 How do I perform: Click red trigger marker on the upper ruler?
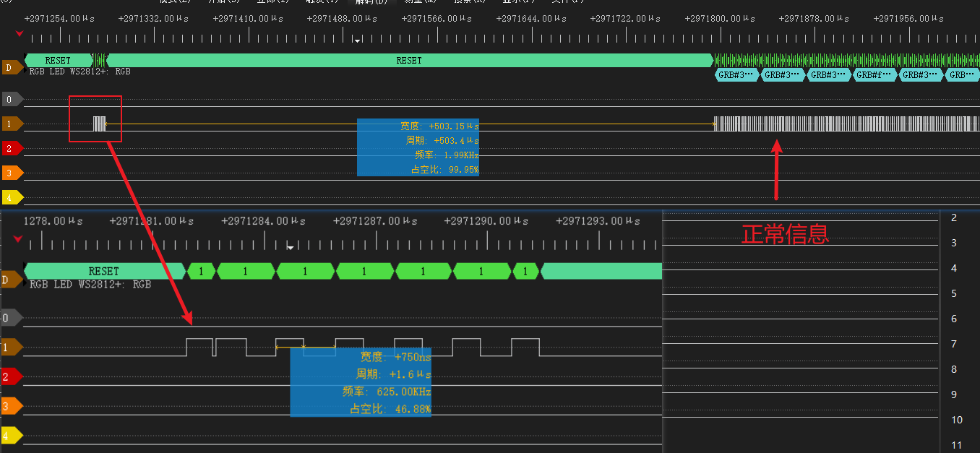pyautogui.click(x=20, y=33)
